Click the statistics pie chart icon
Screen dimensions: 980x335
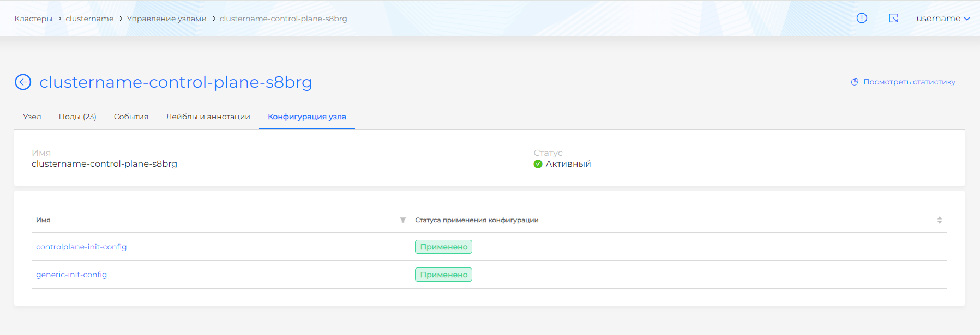[855, 82]
